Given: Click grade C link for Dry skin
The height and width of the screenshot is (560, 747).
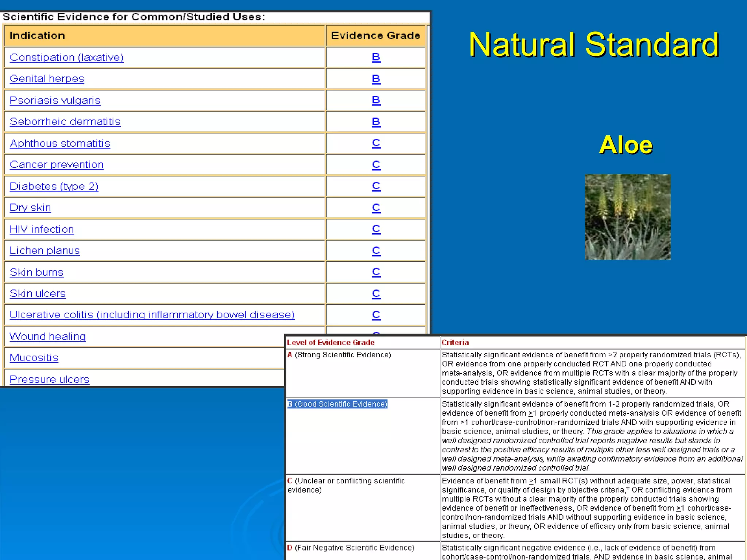Looking at the screenshot, I should point(376,208).
